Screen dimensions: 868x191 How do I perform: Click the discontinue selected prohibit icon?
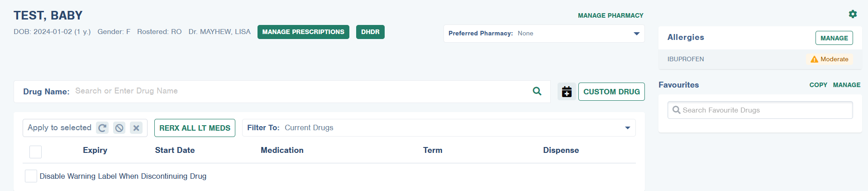[x=119, y=128]
